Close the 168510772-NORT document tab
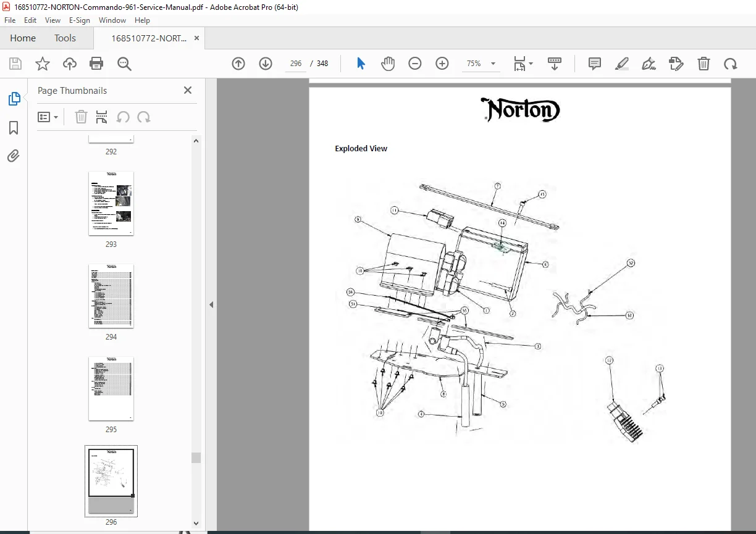This screenshot has height=534, width=756. tap(196, 38)
